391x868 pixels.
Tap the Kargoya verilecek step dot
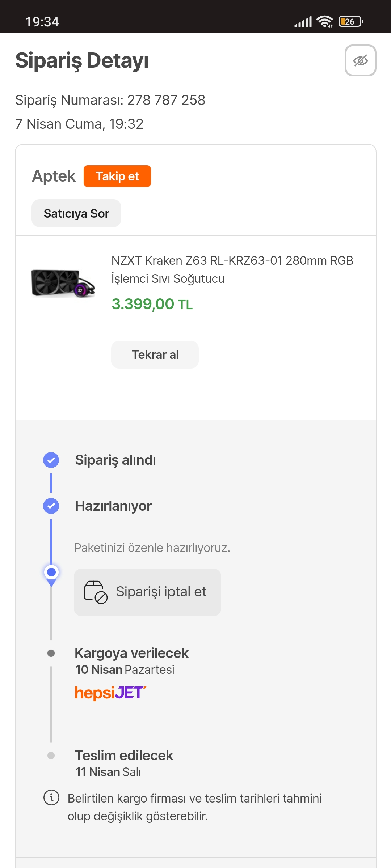pyautogui.click(x=51, y=653)
